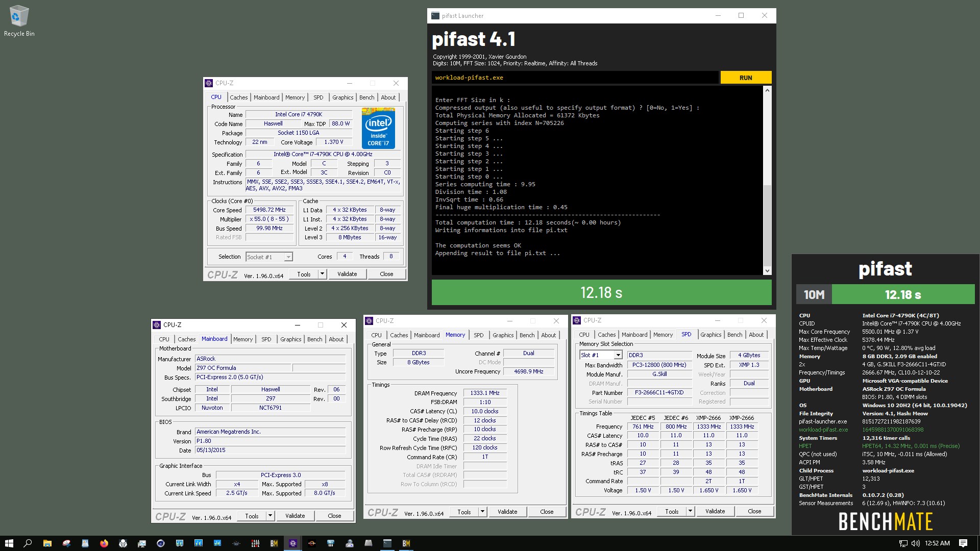
Task: Switch to Caches tab in top CPU-Z window
Action: click(238, 97)
